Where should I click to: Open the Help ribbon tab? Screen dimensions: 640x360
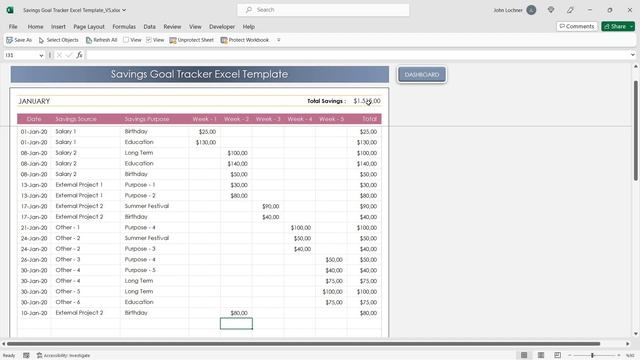249,27
